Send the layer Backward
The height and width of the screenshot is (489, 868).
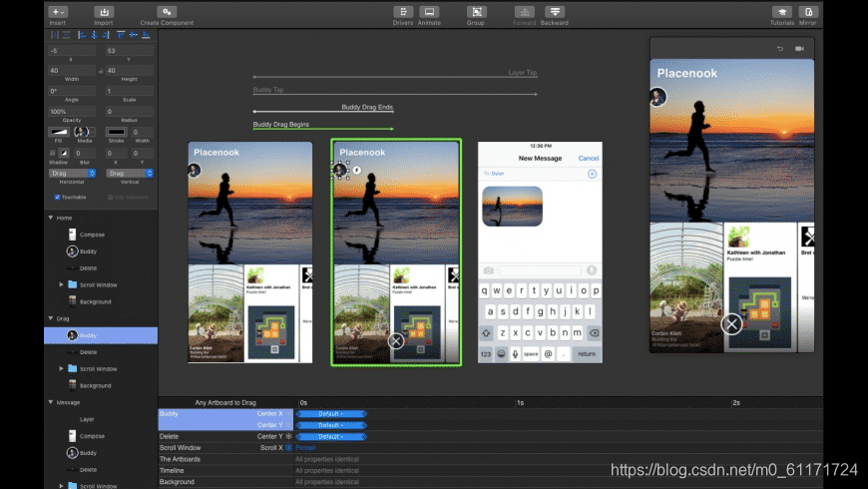tap(554, 12)
